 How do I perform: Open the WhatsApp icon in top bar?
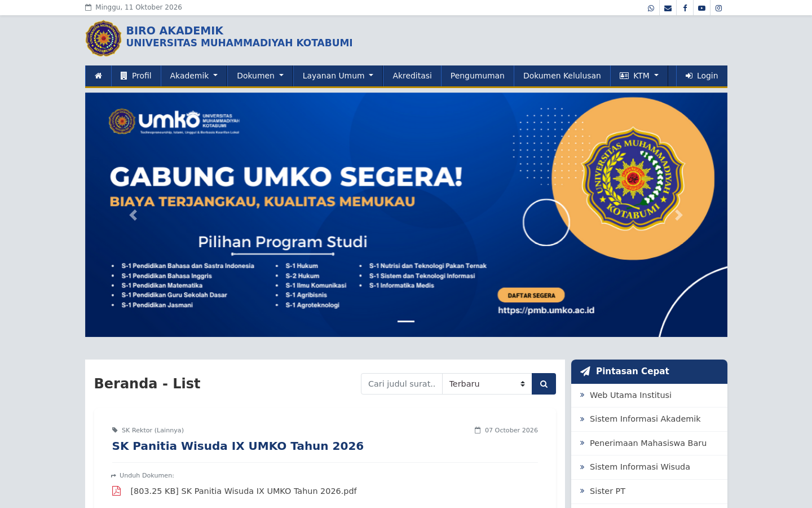tap(651, 8)
